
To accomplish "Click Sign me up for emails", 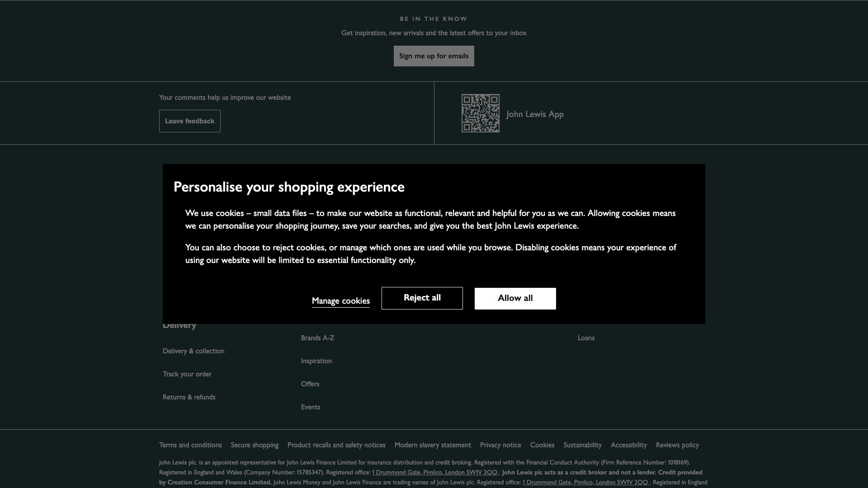I will [x=434, y=56].
